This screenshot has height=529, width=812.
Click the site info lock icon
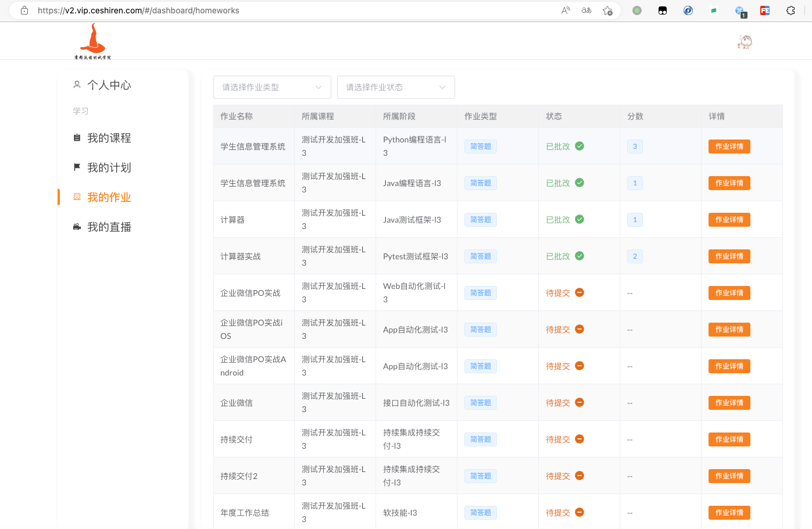click(24, 10)
